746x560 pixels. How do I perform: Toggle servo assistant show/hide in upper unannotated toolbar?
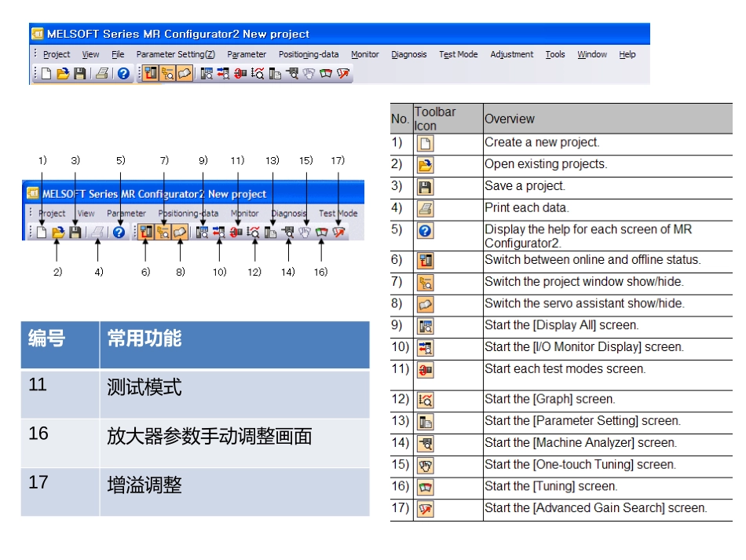pyautogui.click(x=185, y=73)
